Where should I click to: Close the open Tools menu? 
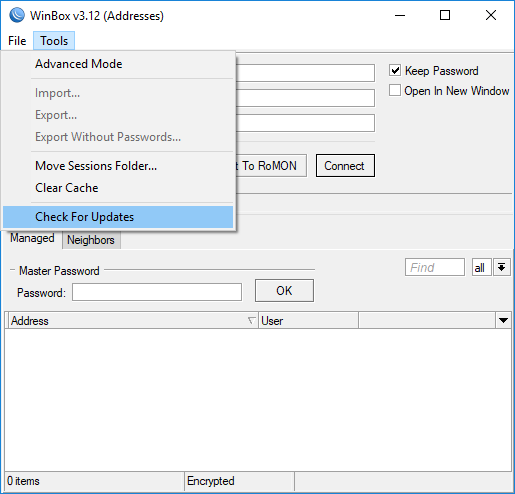(x=54, y=41)
